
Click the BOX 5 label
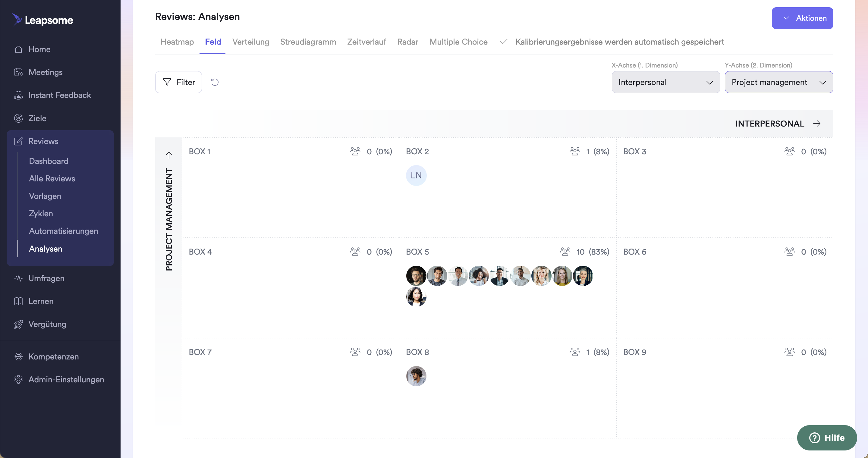(417, 252)
